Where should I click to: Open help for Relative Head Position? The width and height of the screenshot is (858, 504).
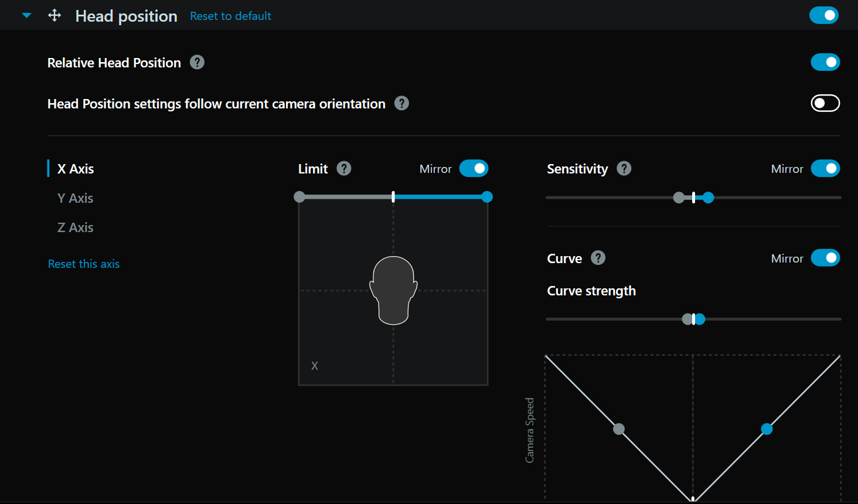click(198, 62)
